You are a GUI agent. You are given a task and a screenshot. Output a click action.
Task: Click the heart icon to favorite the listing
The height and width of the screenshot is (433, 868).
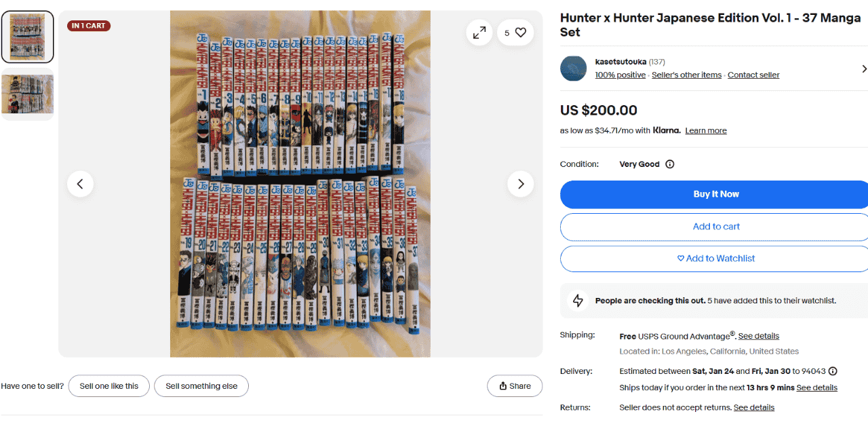[x=520, y=33]
